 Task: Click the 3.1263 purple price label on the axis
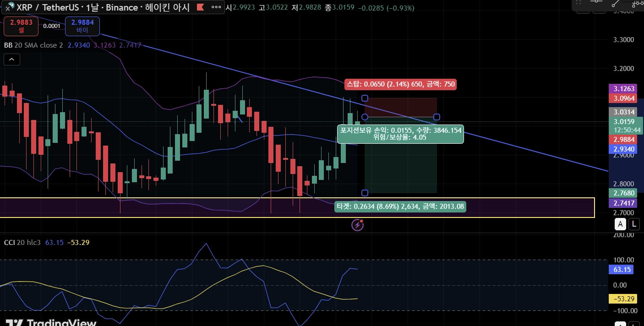(x=623, y=89)
